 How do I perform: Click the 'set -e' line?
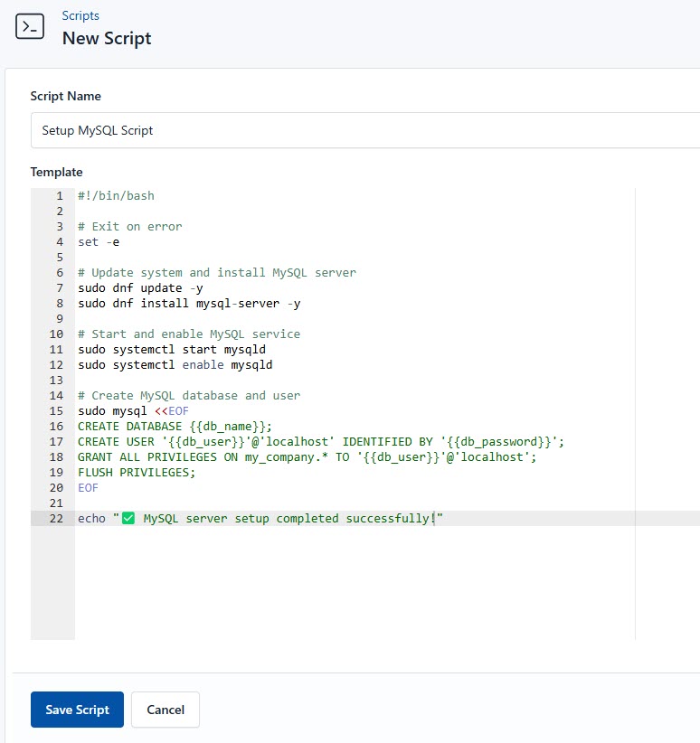pyautogui.click(x=99, y=241)
